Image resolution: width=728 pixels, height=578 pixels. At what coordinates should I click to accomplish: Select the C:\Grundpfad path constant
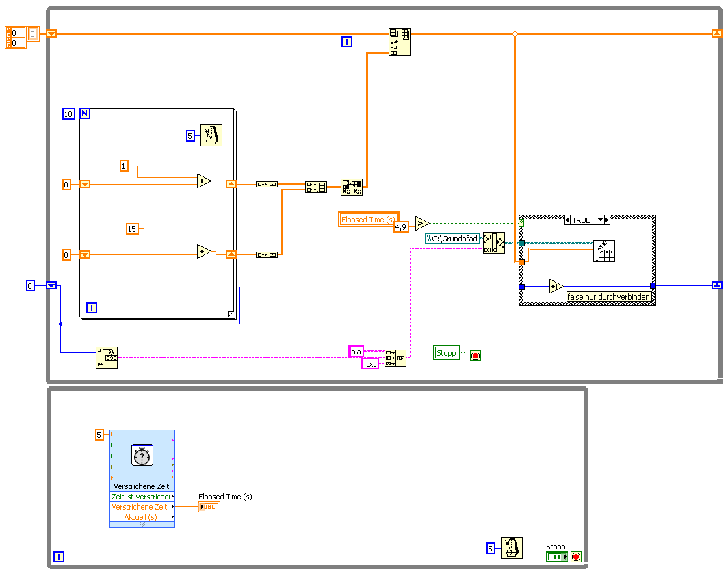[453, 239]
